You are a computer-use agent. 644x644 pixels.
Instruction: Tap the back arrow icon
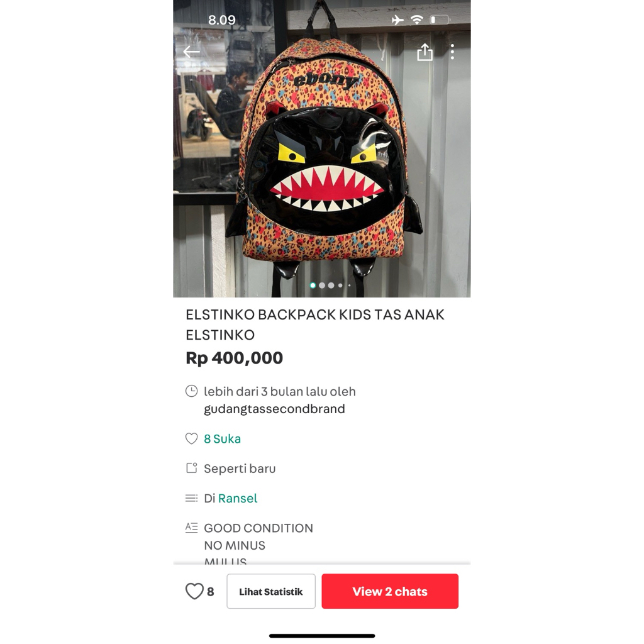[191, 52]
